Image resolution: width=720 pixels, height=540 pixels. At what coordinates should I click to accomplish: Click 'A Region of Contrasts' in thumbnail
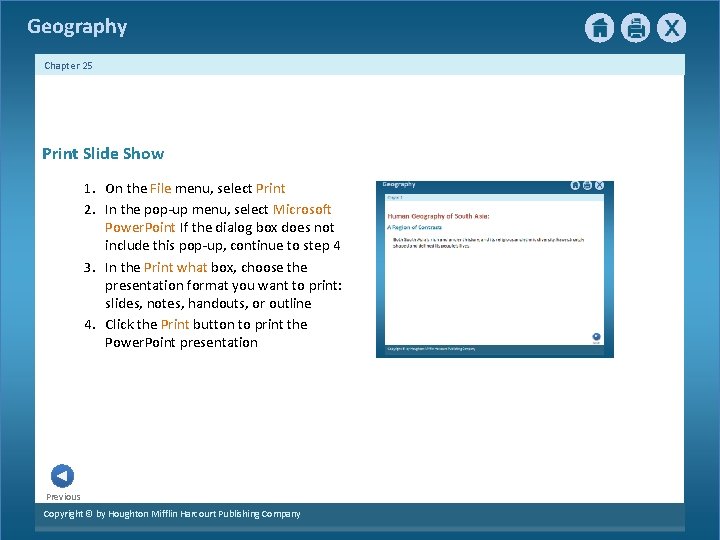tap(415, 227)
